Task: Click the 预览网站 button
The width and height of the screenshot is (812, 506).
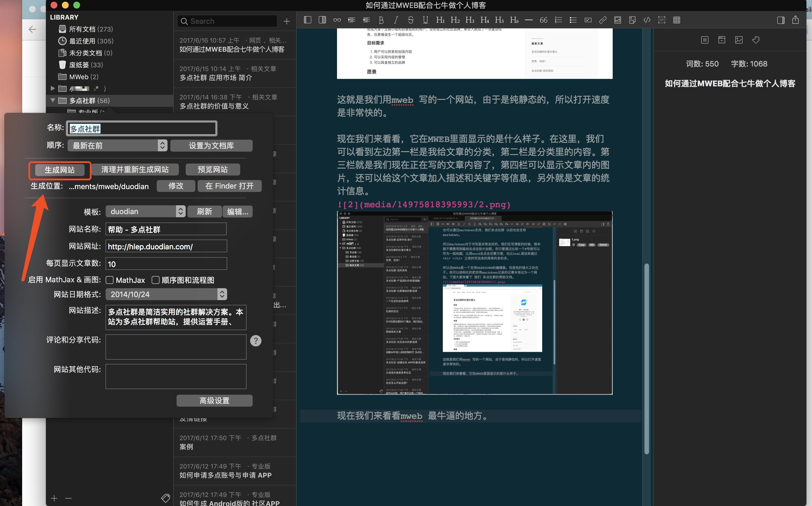Action: (x=212, y=169)
